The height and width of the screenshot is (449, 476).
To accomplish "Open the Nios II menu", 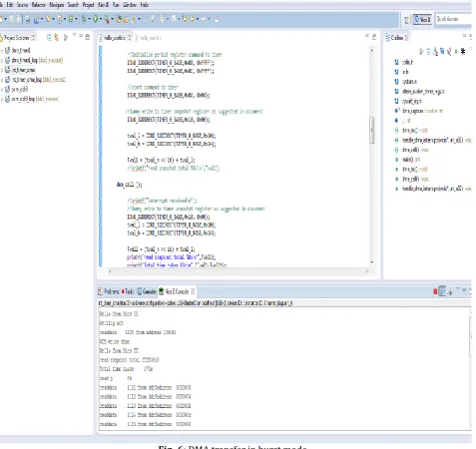I will (x=103, y=5).
